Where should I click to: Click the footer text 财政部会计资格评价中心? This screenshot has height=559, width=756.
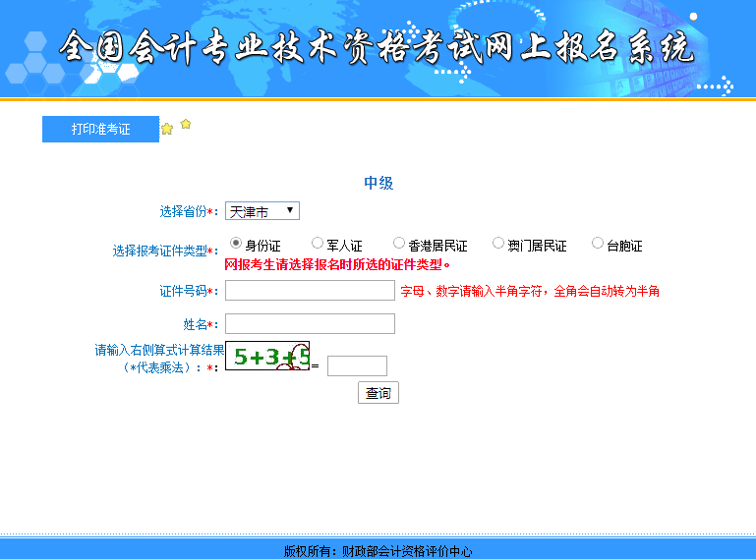407,551
